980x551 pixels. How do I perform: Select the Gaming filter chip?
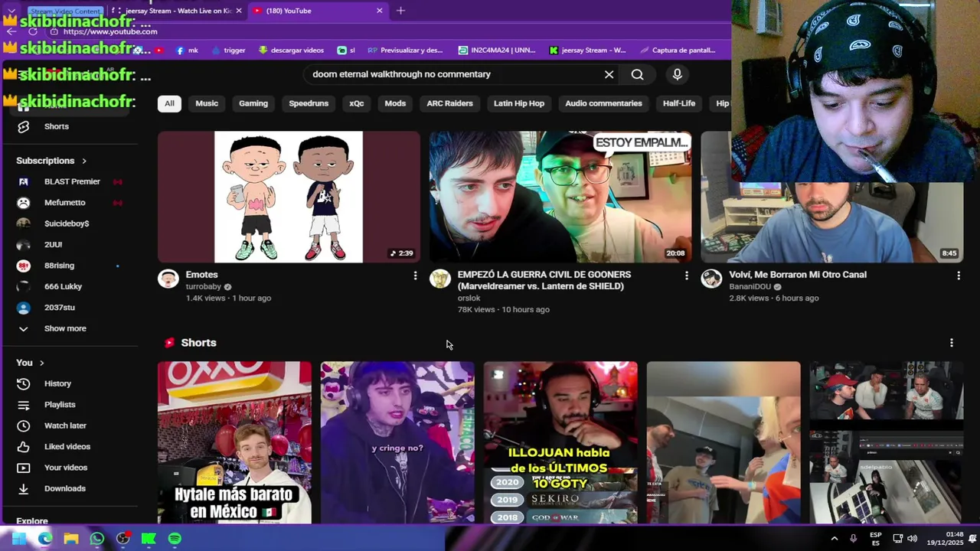(253, 103)
